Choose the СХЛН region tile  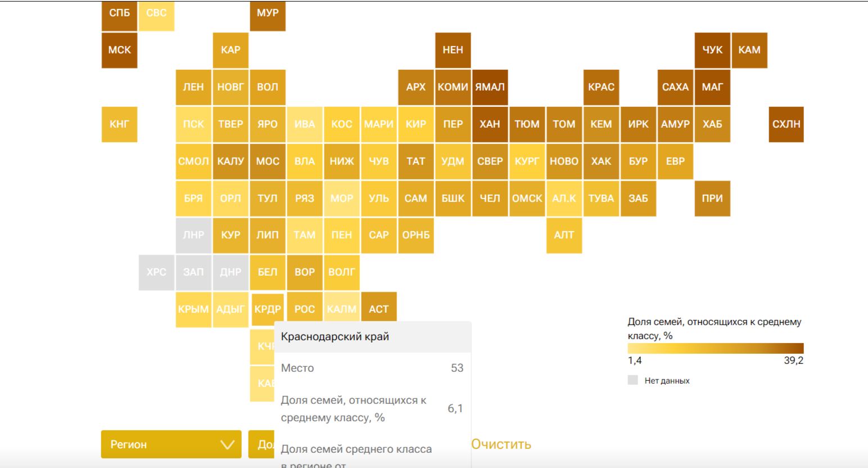coord(786,124)
